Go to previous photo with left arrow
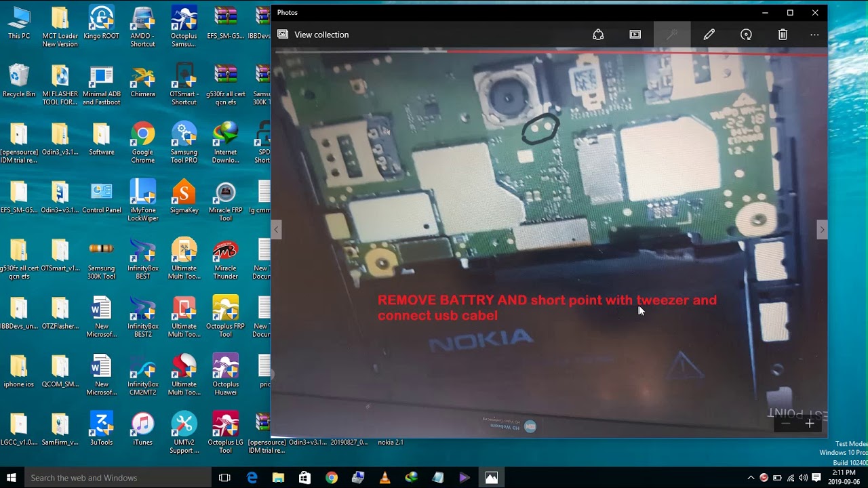Viewport: 868px width, 488px height. tap(276, 230)
